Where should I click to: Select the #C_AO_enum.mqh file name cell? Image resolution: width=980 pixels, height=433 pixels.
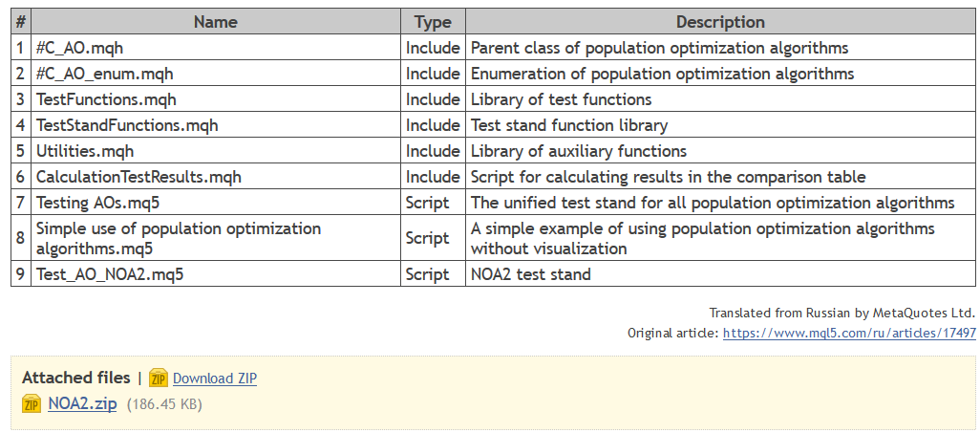[x=104, y=74]
